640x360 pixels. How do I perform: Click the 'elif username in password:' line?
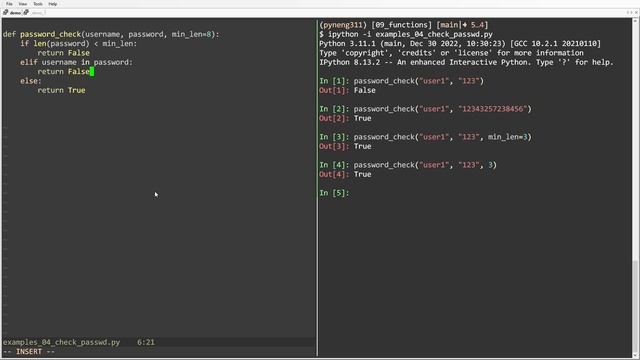click(76, 62)
